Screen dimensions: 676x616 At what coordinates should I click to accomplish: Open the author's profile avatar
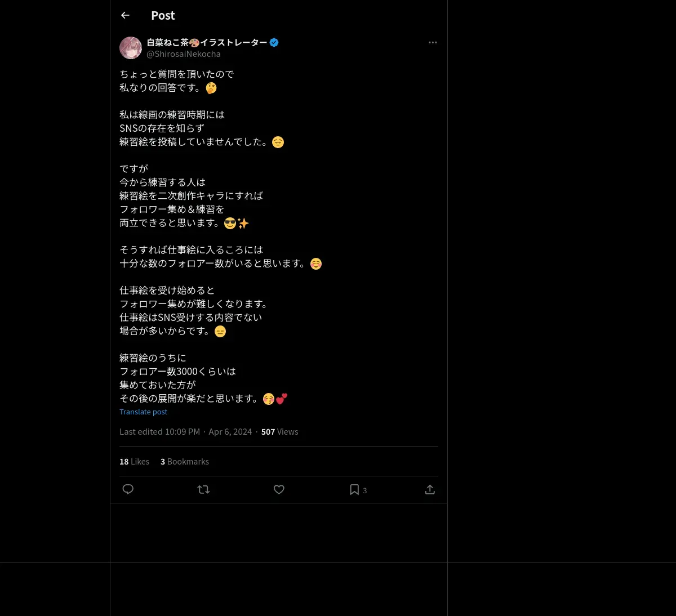[x=131, y=48]
